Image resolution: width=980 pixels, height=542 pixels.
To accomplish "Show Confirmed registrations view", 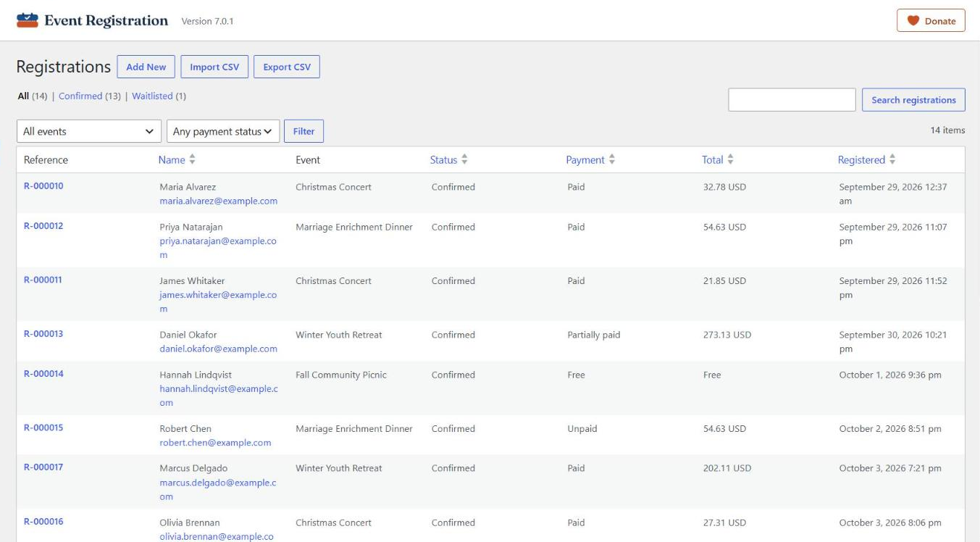I will pyautogui.click(x=80, y=96).
